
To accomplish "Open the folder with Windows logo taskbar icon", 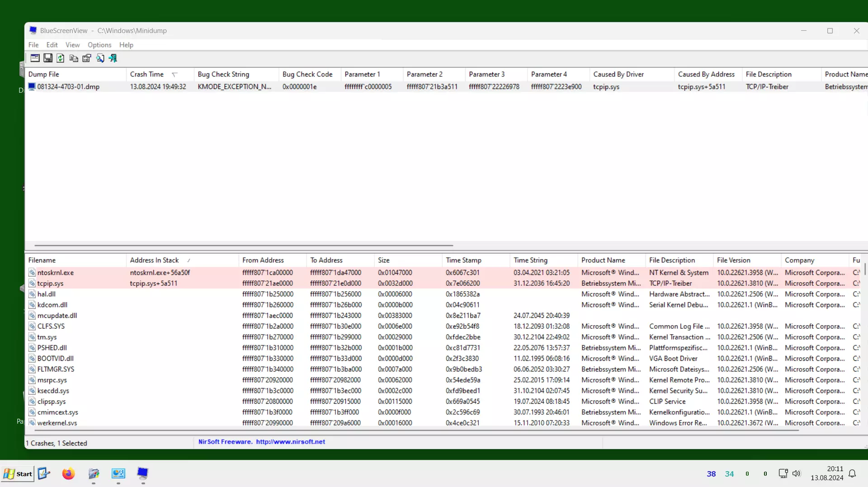I will point(94,473).
